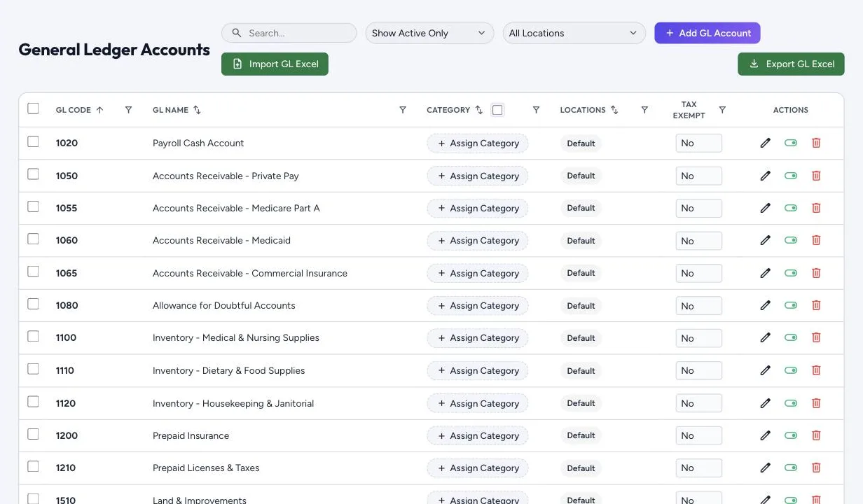Delete GL account 1110
The height and width of the screenshot is (504, 863).
816,370
